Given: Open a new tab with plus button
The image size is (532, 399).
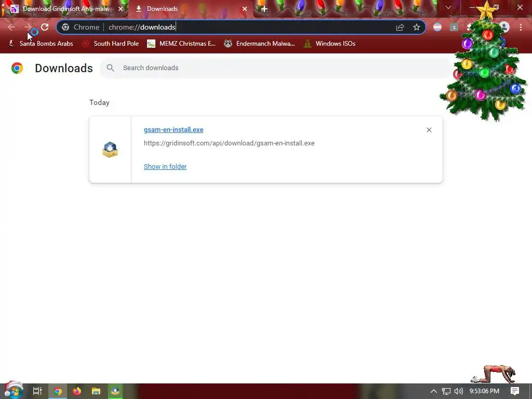Looking at the screenshot, I should pyautogui.click(x=264, y=9).
